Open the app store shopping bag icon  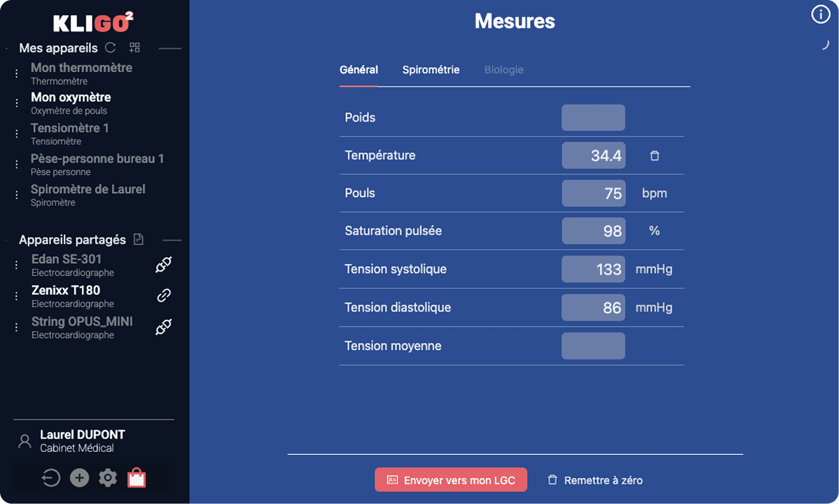click(136, 478)
